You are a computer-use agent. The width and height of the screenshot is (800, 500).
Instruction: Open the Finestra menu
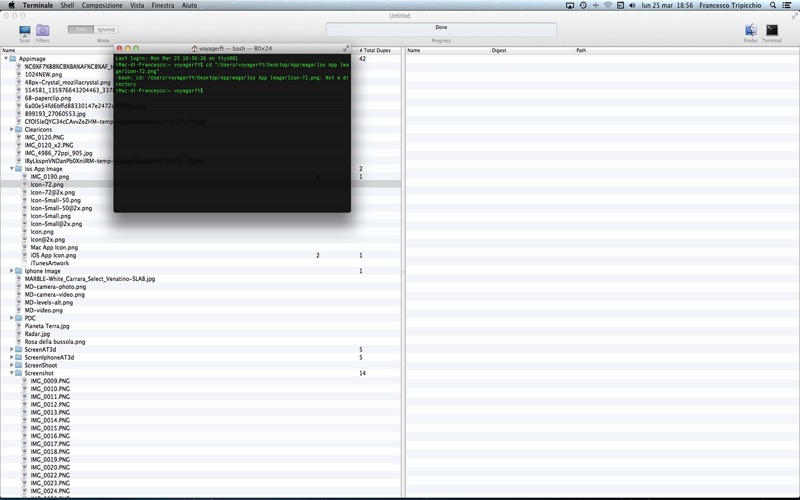coord(163,5)
